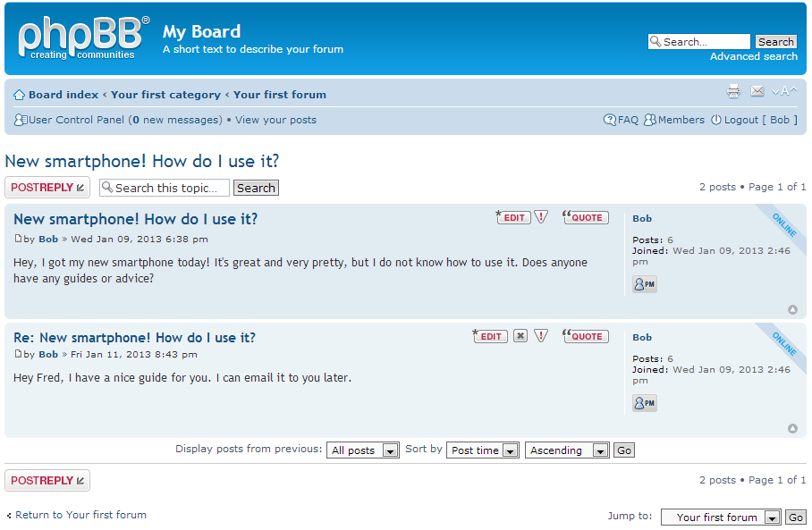This screenshot has height=530, width=812.
Task: Edit the reply post
Action: (490, 336)
